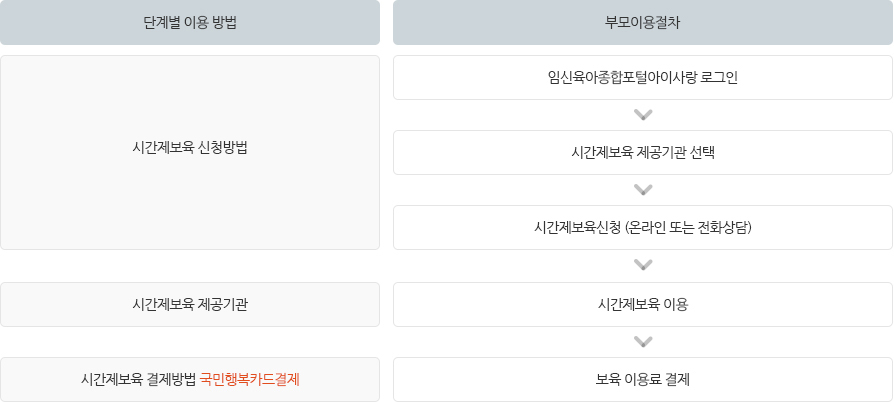This screenshot has width=894, height=402.
Task: Click the (온라인 또는 전화상담) parenthetical
Action: tap(688, 228)
